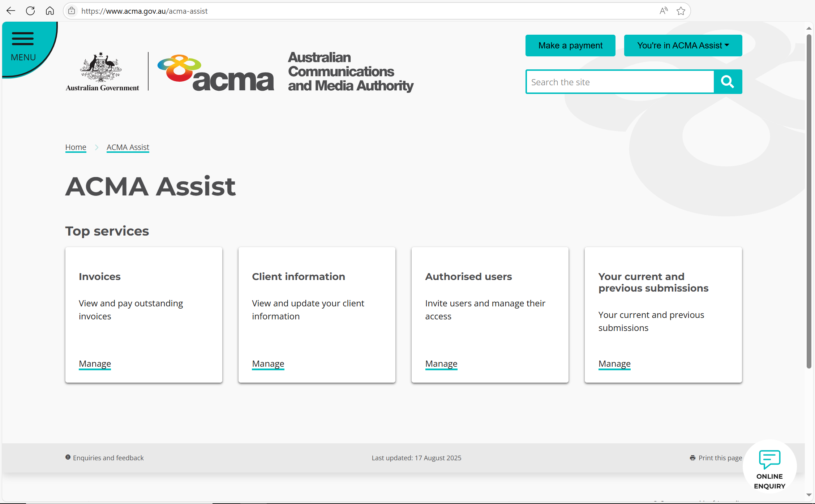Click the page vertical scrollbar thumb
The height and width of the screenshot is (504, 815).
(x=809, y=201)
